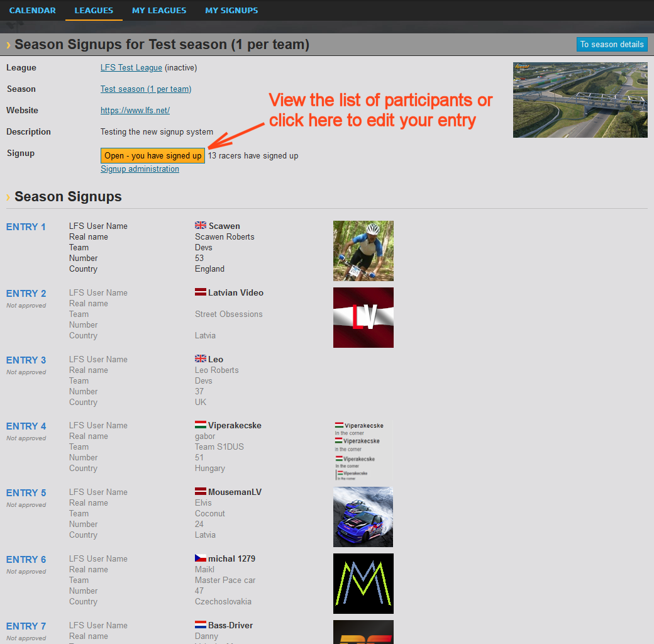Click the real name Scawen Roberts
Viewport: 654px width, 644px height.
click(x=224, y=237)
